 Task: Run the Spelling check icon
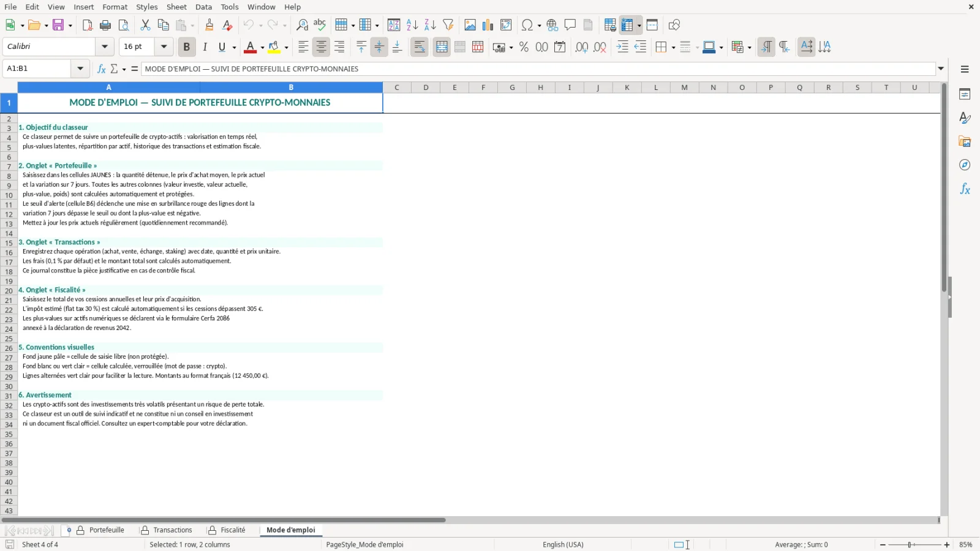pos(320,25)
